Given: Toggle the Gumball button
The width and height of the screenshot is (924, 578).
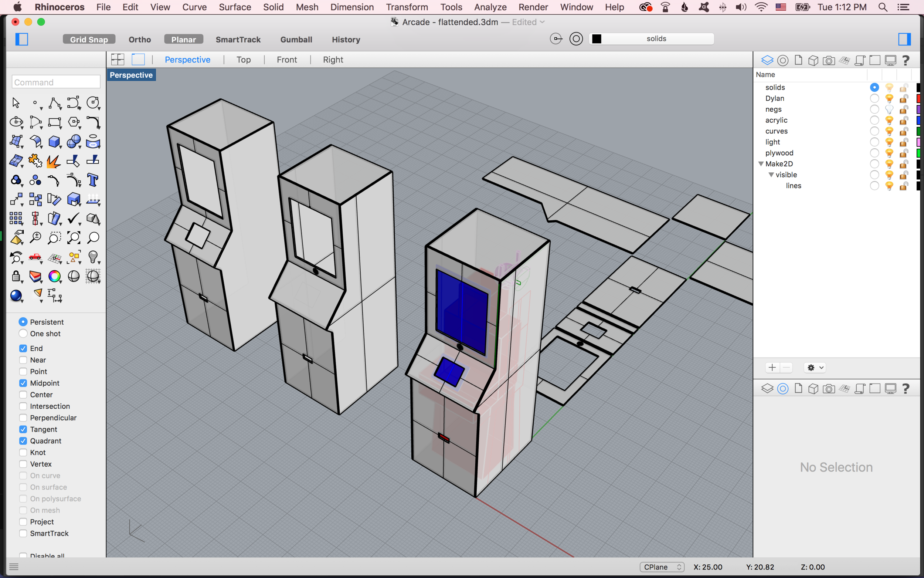Looking at the screenshot, I should pyautogui.click(x=296, y=39).
